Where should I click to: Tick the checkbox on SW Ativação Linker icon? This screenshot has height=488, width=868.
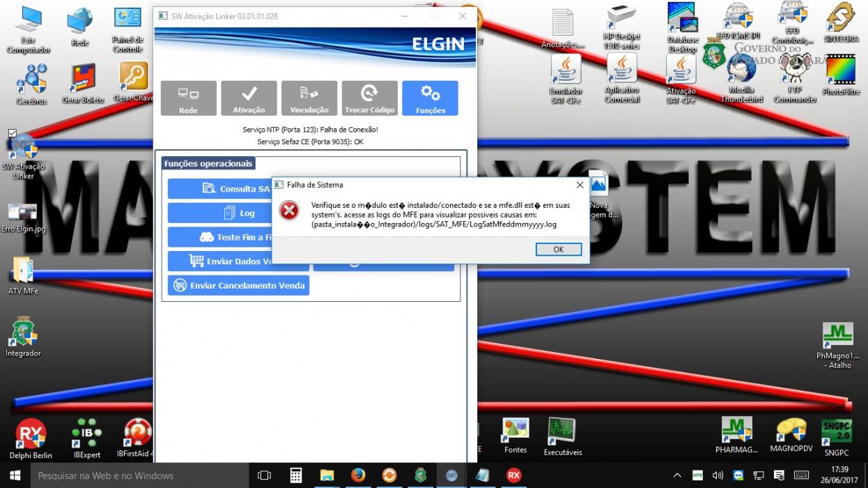click(13, 133)
